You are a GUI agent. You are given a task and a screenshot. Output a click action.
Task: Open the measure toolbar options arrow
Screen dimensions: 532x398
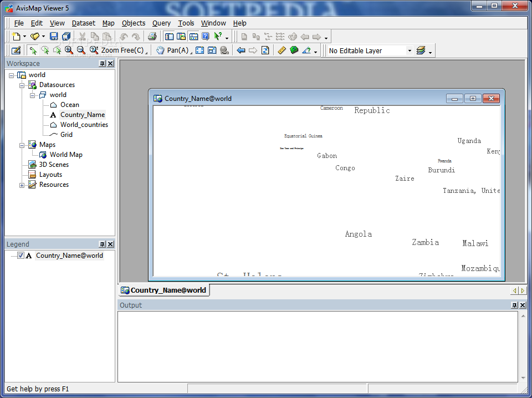(315, 52)
